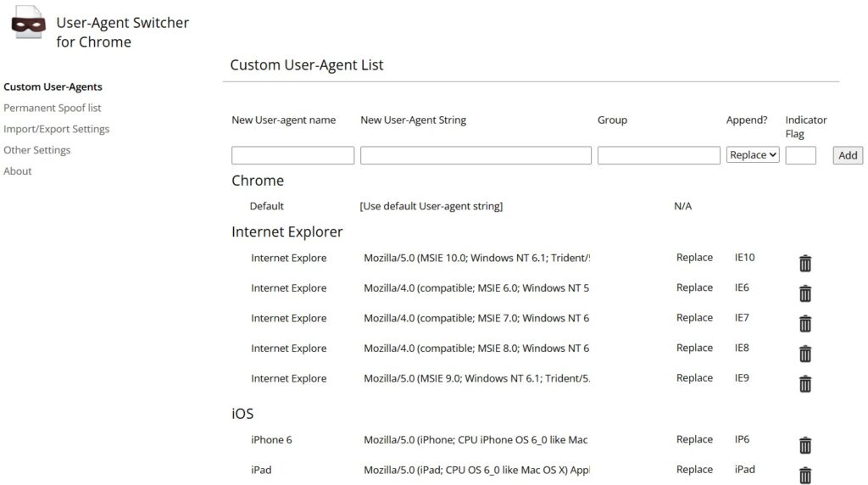The width and height of the screenshot is (868, 485).
Task: Select Custom User-Agents in the sidebar
Action: pyautogui.click(x=53, y=87)
